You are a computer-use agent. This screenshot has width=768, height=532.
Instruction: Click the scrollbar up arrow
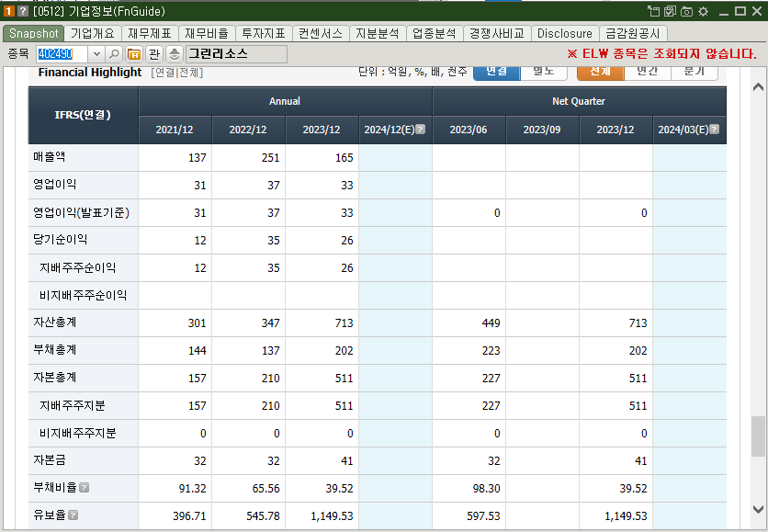(758, 87)
